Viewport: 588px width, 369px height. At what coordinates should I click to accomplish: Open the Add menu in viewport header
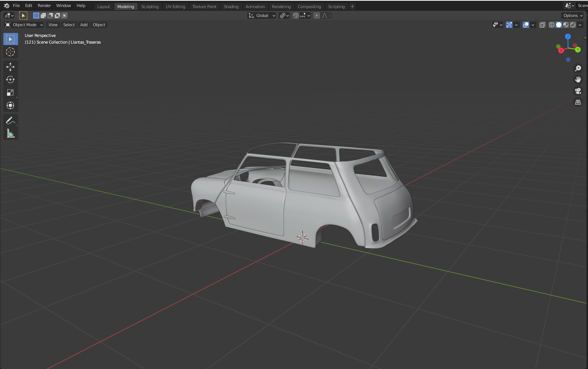click(x=84, y=25)
